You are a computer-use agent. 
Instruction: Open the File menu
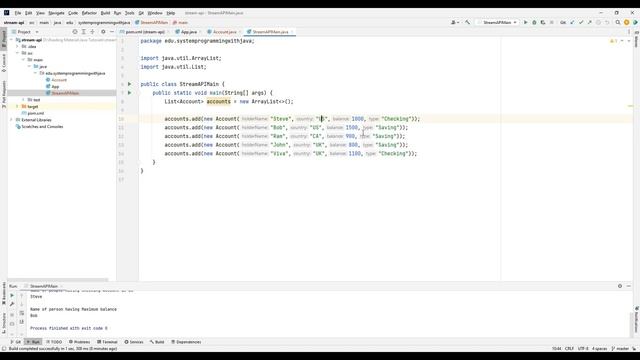click(x=18, y=13)
